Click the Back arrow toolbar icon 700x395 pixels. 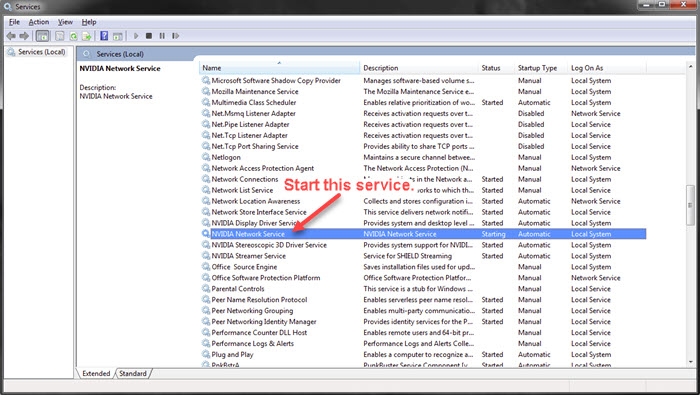[x=11, y=36]
